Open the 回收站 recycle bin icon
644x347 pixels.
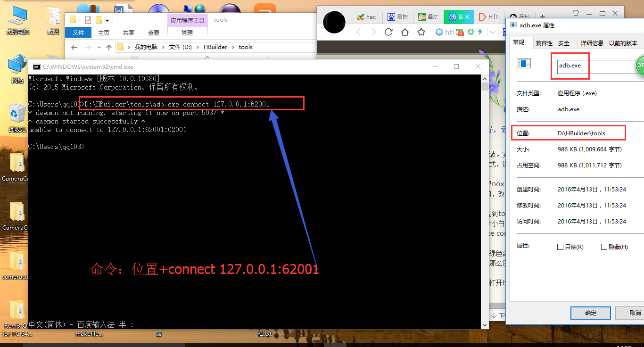pos(17,118)
